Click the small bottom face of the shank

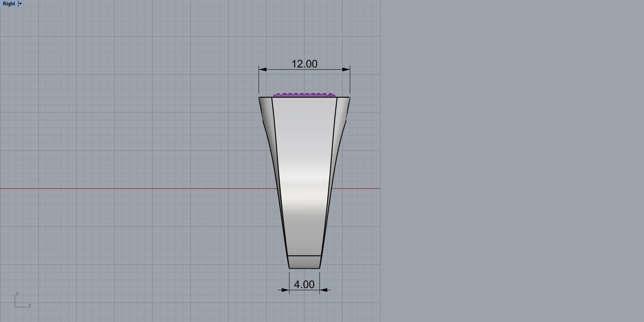point(304,262)
